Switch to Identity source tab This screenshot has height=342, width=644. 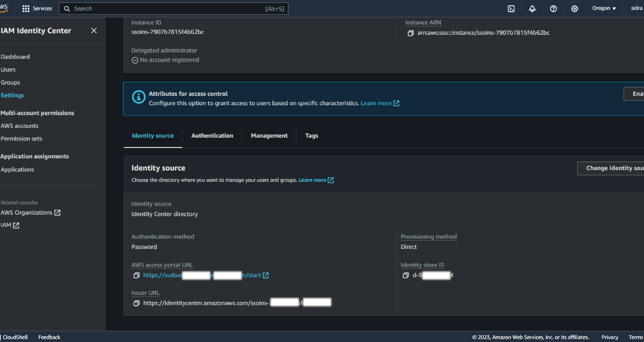click(x=153, y=136)
